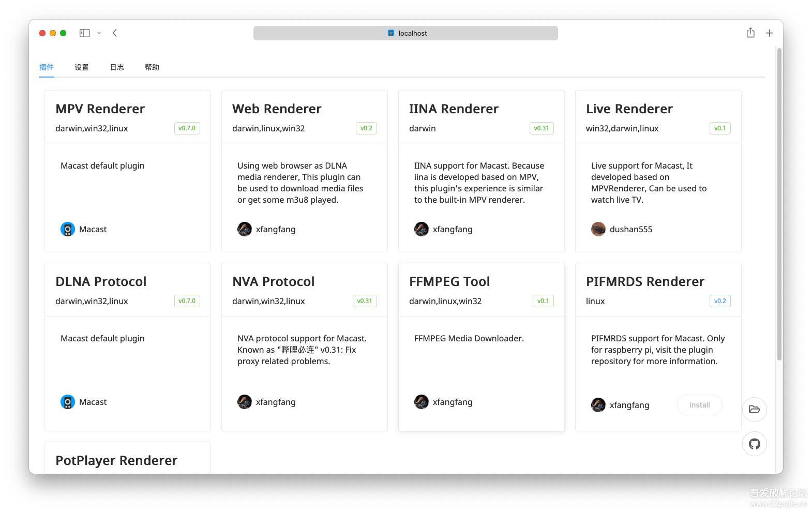Viewport: 812px width, 512px height.
Task: Open the 日志 tab
Action: [x=117, y=67]
